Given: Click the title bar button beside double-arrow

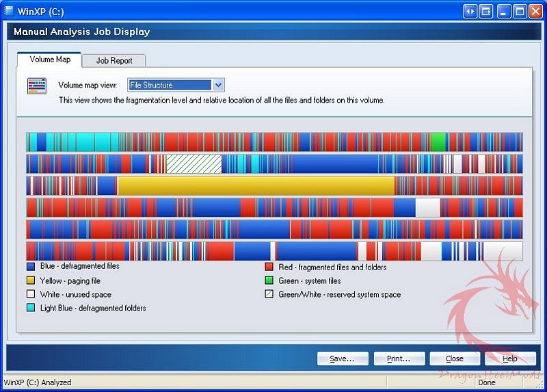Looking at the screenshot, I should (x=486, y=12).
